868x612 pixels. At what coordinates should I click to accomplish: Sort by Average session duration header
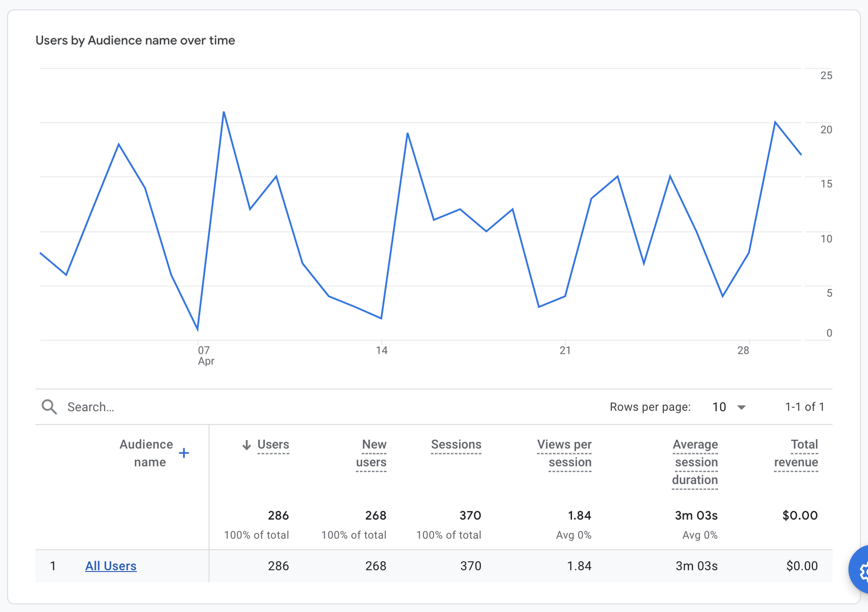click(695, 462)
